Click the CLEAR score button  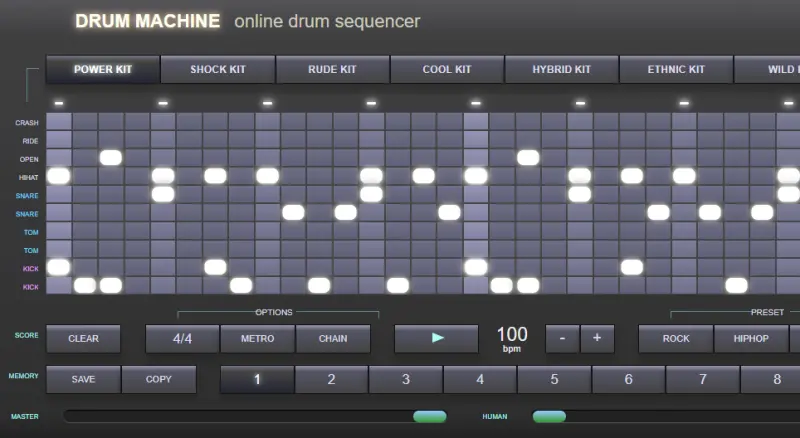pyautogui.click(x=83, y=338)
